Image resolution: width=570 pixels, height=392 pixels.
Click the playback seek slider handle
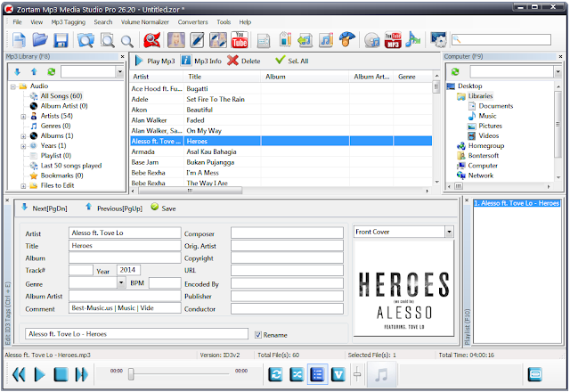click(131, 374)
